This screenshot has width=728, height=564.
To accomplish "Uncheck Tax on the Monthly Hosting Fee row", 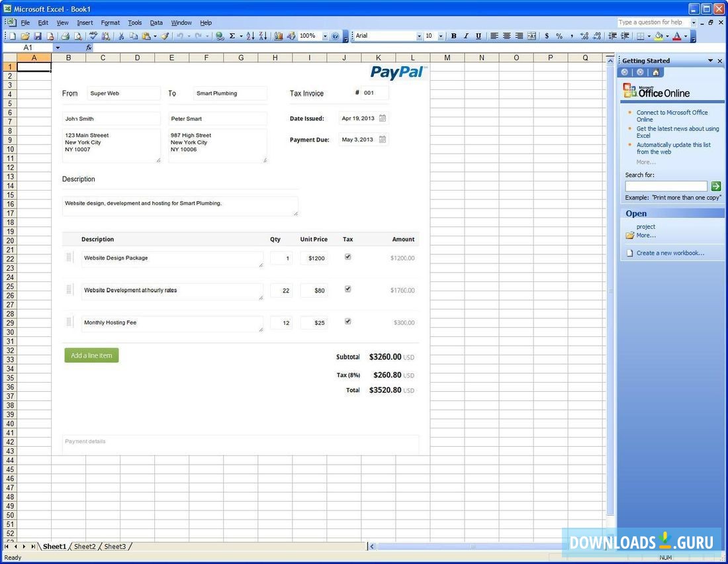I will [347, 321].
